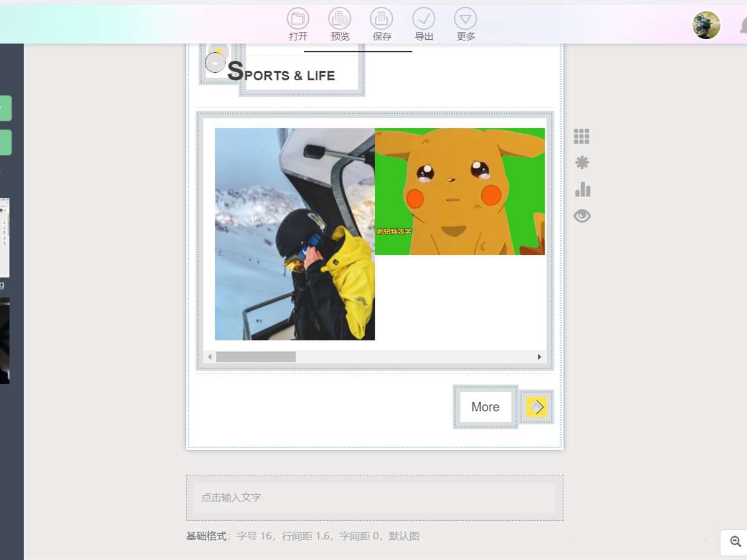Click the 保存 (Save) toolbar icon
747x560 pixels.
coord(382,18)
